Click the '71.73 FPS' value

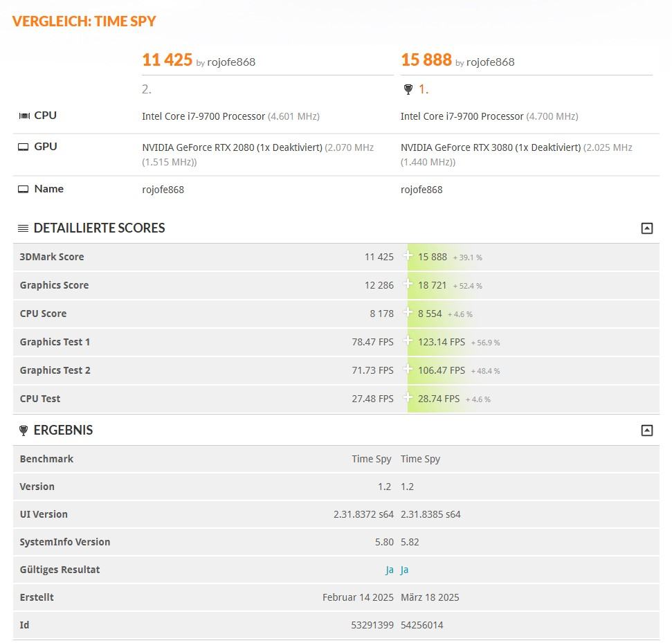[372, 370]
